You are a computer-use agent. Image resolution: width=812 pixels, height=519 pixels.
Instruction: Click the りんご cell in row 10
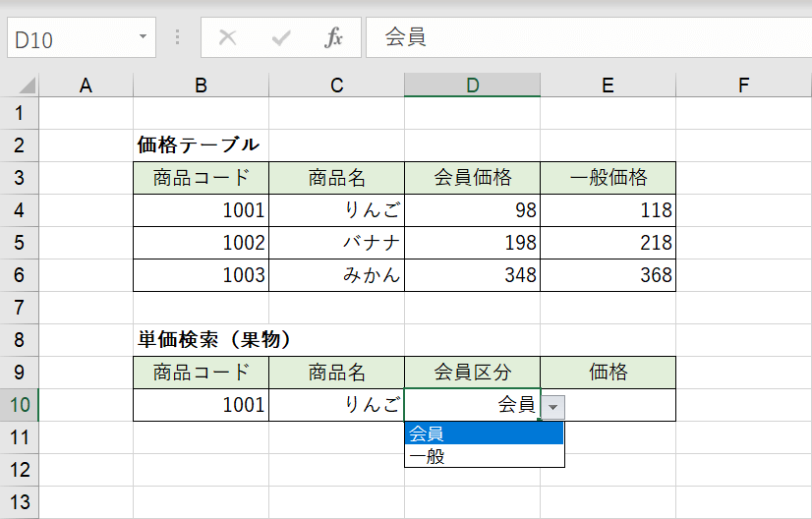[x=336, y=405]
